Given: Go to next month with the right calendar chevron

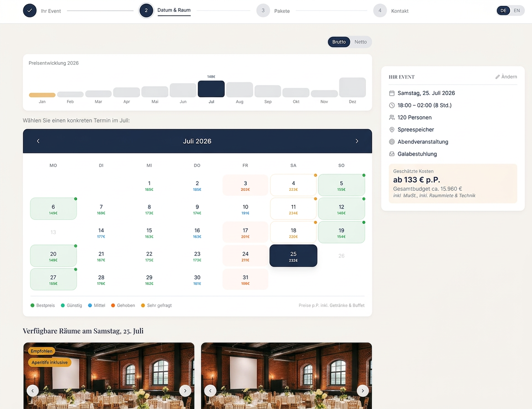Looking at the screenshot, I should pyautogui.click(x=357, y=141).
